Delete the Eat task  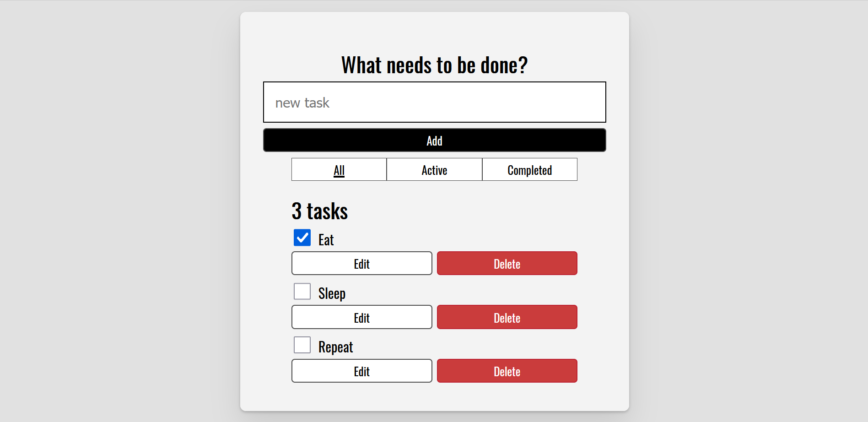point(507,263)
